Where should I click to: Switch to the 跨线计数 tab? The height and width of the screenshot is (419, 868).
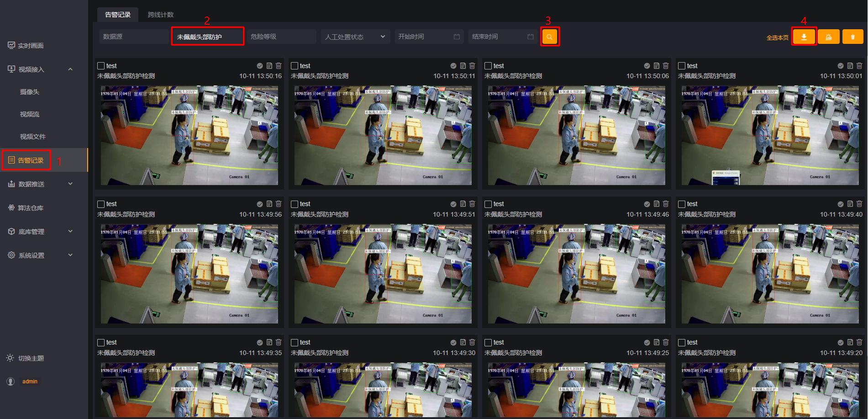pyautogui.click(x=161, y=15)
